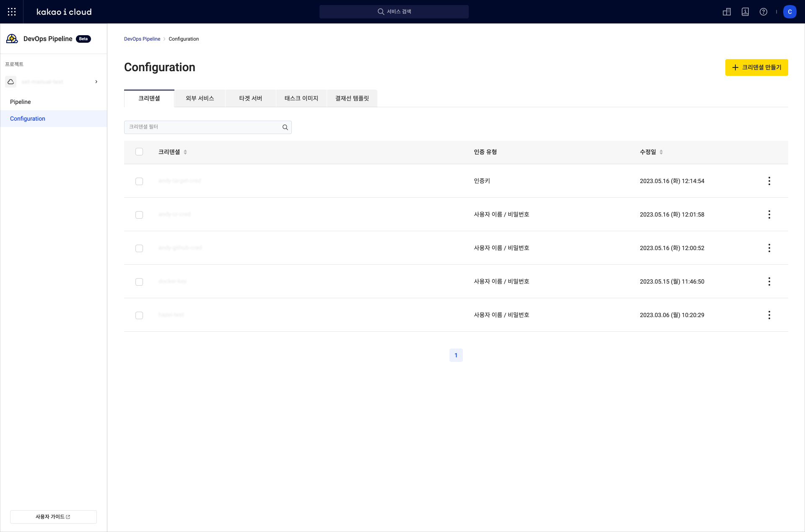Open the 사용자 가이드 link
Viewport: 805px width, 532px height.
[53, 517]
